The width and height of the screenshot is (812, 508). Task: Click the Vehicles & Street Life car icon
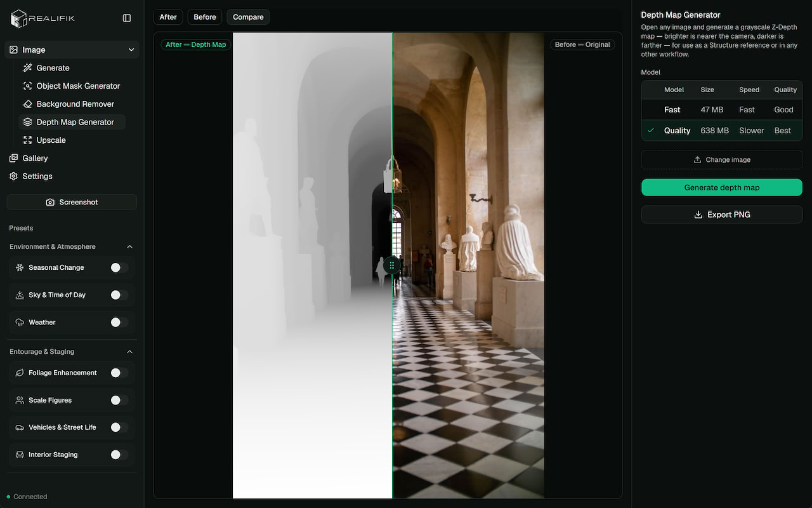pos(20,427)
